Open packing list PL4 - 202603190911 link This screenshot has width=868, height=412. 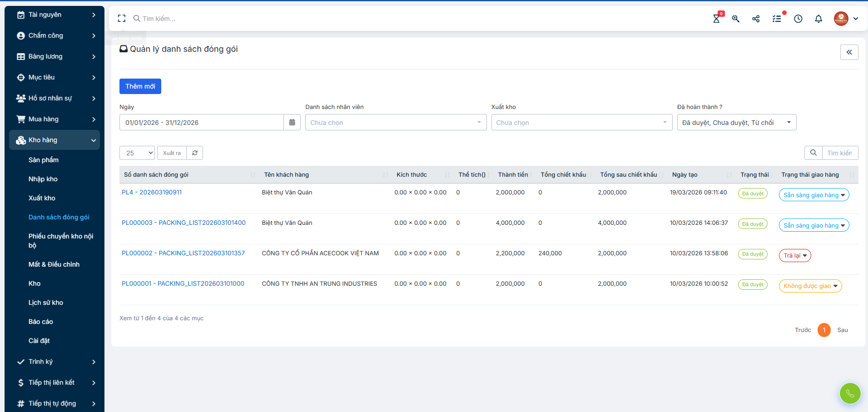coord(152,192)
